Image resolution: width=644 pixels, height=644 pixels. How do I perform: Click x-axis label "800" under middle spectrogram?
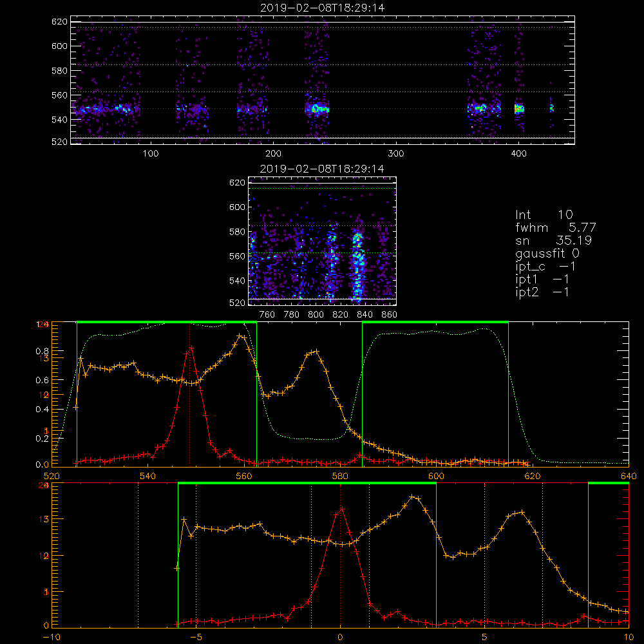click(316, 315)
